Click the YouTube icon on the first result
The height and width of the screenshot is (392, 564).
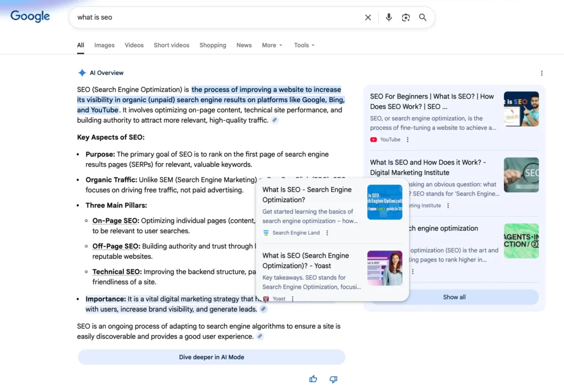coord(373,139)
